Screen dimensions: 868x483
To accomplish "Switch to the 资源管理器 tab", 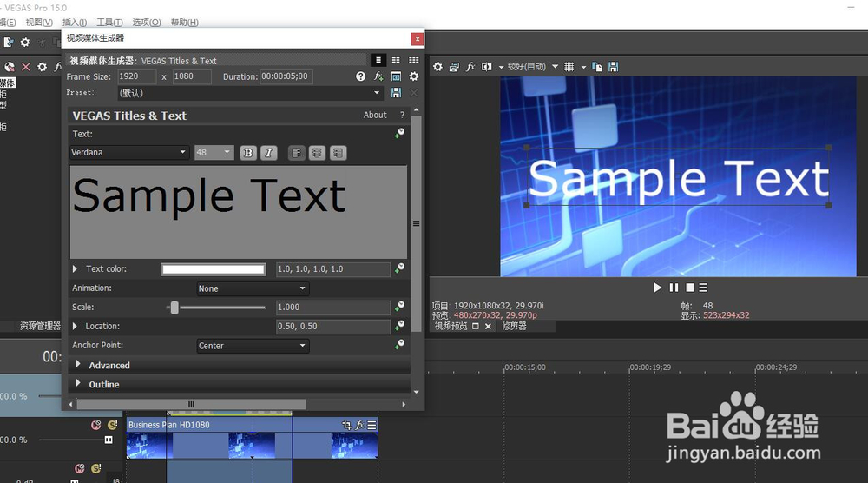I will pyautogui.click(x=40, y=326).
